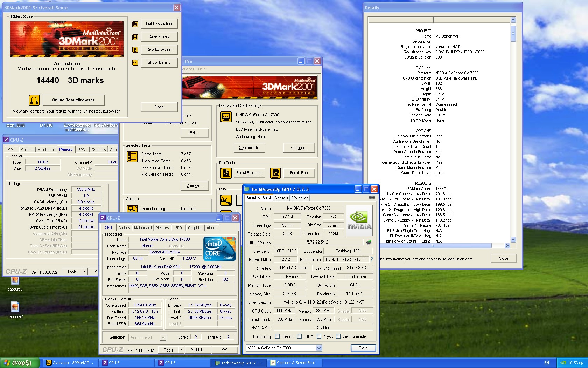Image resolution: width=588 pixels, height=368 pixels.
Task: Click Close in the Details window
Action: point(504,258)
